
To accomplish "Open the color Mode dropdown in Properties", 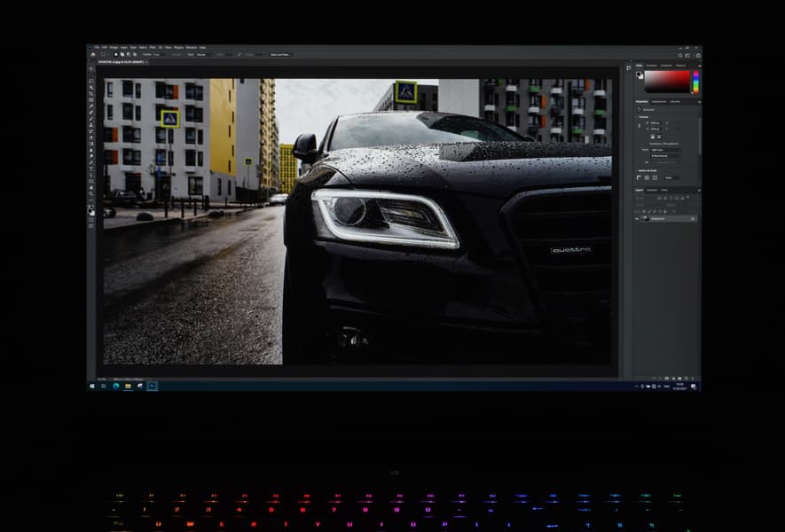I will tap(665, 150).
